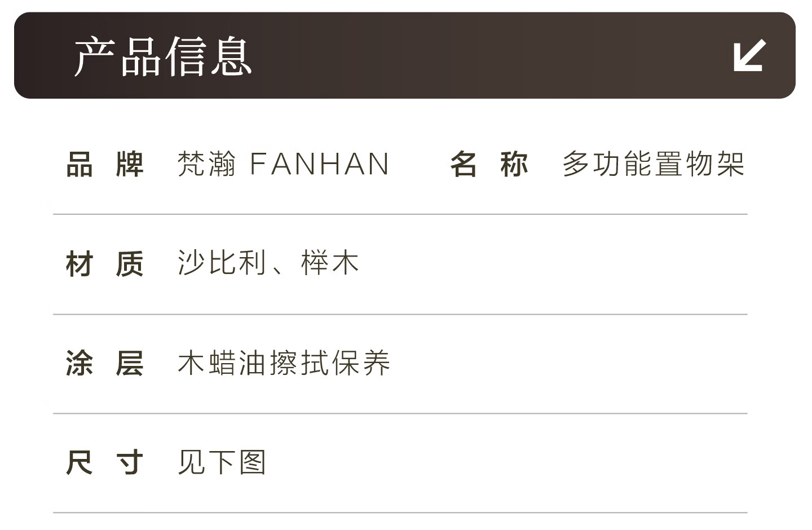Click the 多功能置物架 product name
The height and width of the screenshot is (530, 812).
[653, 165]
